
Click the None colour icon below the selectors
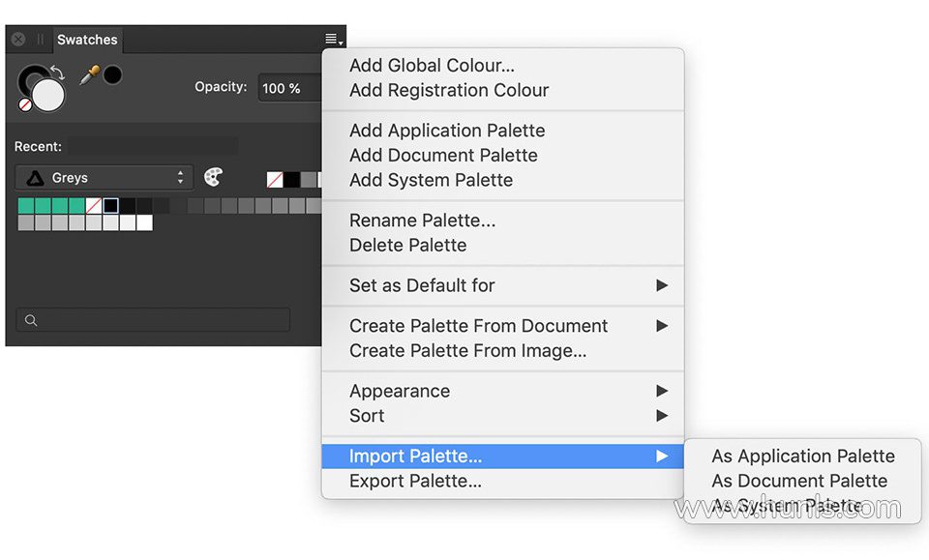click(26, 103)
